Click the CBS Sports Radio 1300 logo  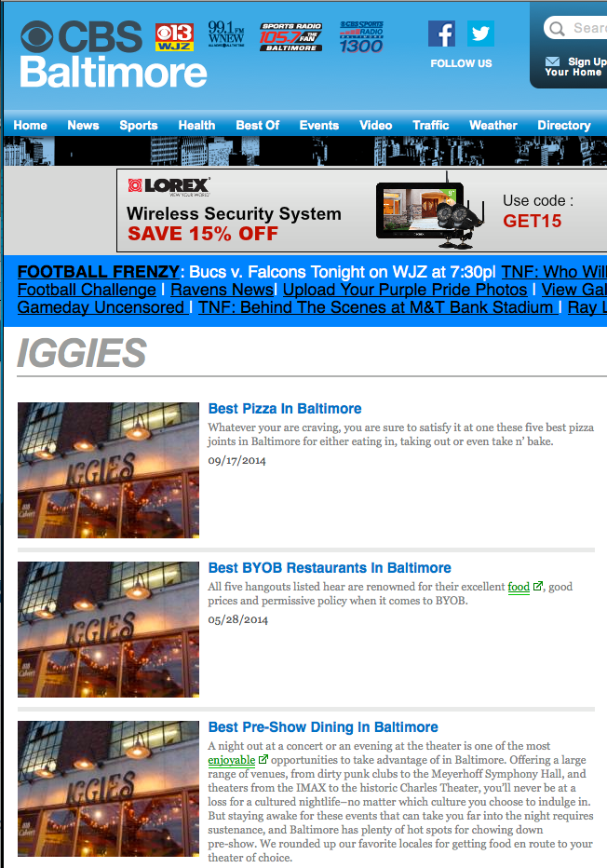click(361, 37)
